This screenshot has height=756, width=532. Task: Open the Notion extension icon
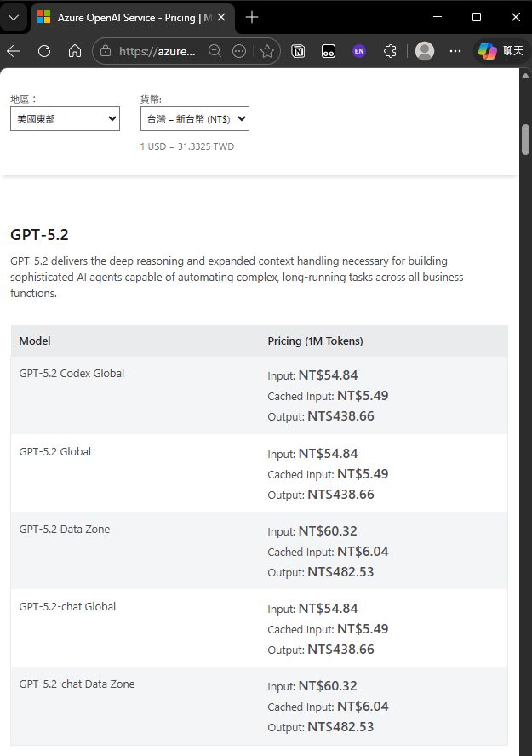pos(299,51)
